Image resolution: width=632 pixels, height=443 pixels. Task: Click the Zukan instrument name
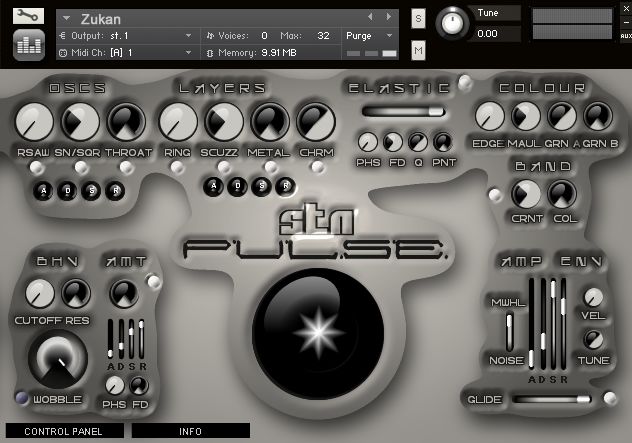click(x=103, y=18)
